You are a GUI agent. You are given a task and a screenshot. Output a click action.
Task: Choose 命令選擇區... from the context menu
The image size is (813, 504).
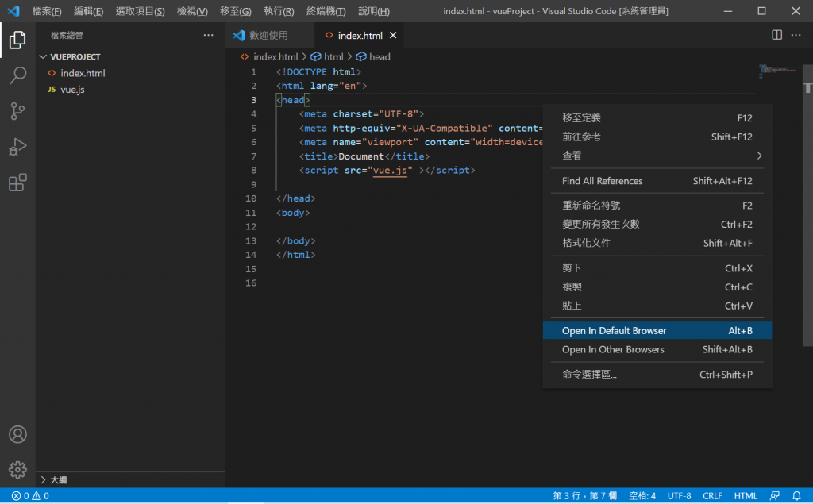pyautogui.click(x=657, y=375)
